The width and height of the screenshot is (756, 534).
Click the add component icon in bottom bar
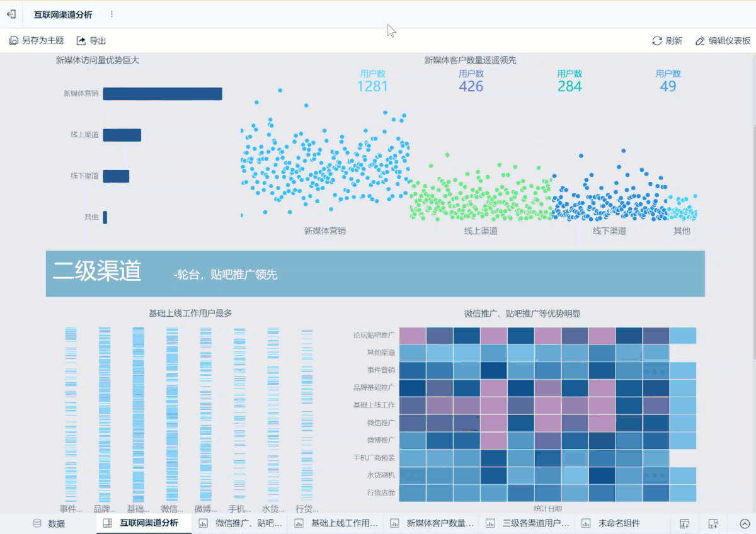coord(685,523)
